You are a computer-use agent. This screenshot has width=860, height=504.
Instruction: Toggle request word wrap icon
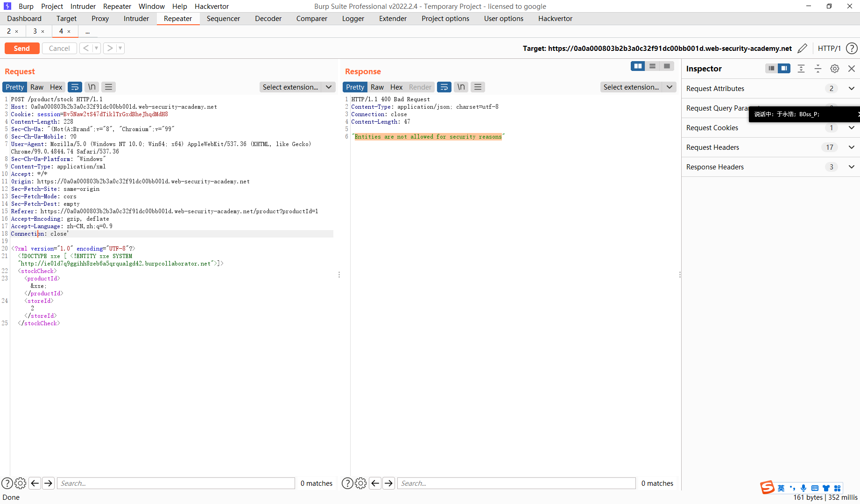click(75, 87)
